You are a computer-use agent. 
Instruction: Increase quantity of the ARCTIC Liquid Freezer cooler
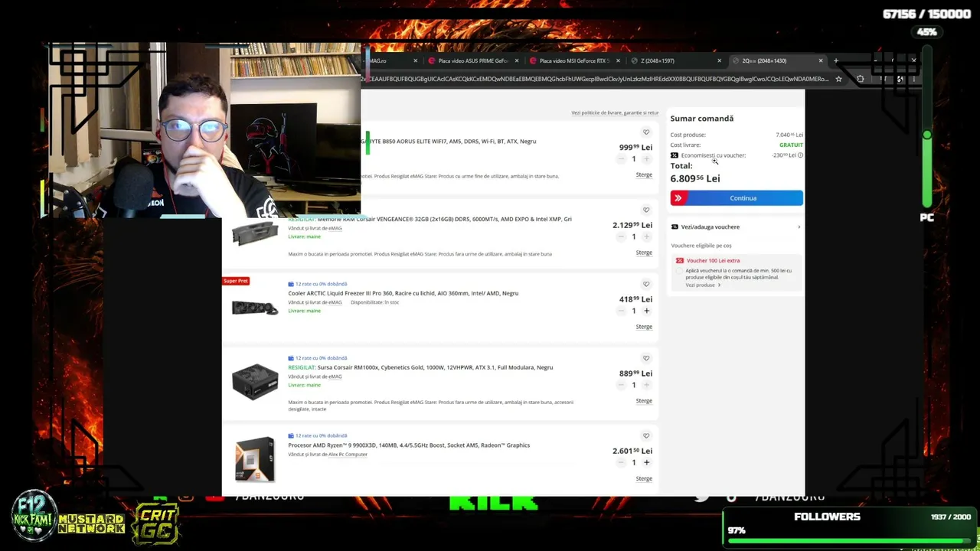(x=646, y=311)
